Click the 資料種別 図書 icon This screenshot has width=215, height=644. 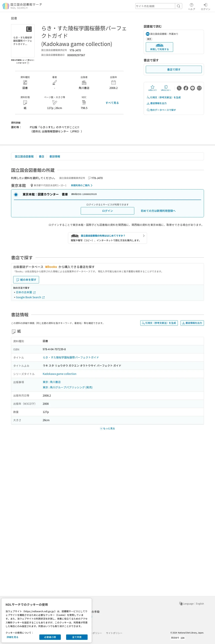tap(25, 82)
